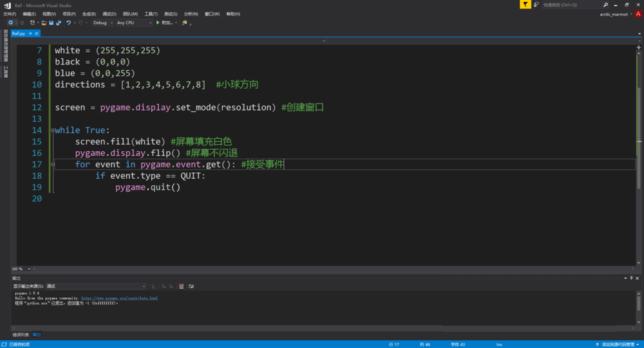The height and width of the screenshot is (348, 644).
Task: Open the 生成(B) menu
Action: pyautogui.click(x=89, y=14)
